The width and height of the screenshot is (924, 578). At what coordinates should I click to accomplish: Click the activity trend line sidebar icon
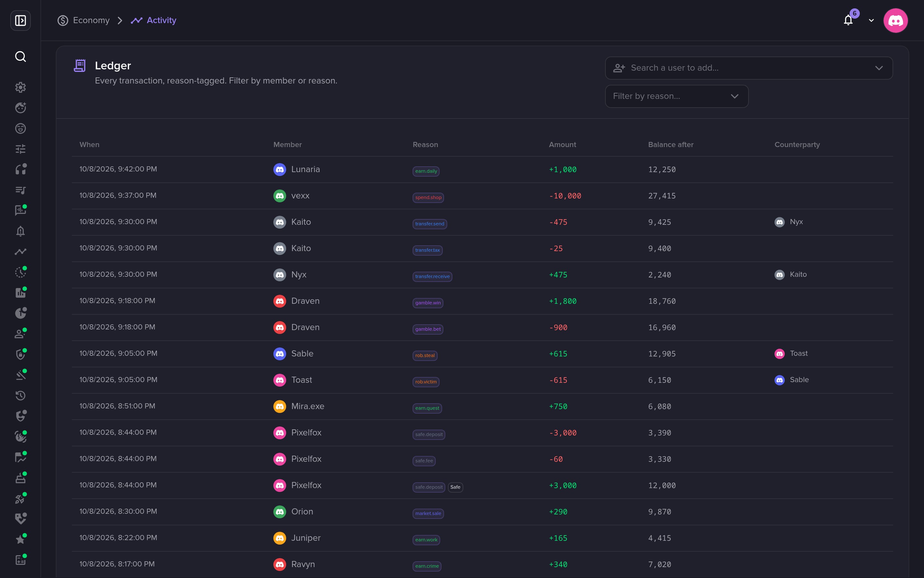[20, 251]
